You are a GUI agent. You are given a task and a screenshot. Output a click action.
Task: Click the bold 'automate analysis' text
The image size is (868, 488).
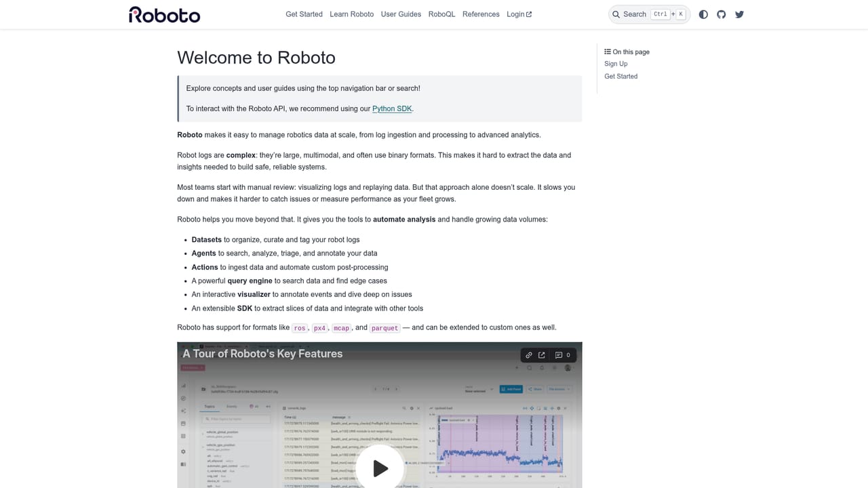404,220
